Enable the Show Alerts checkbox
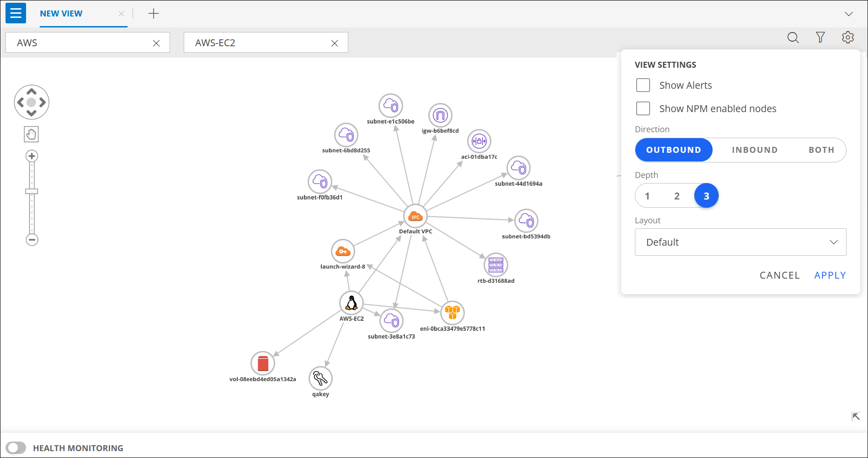 tap(643, 85)
